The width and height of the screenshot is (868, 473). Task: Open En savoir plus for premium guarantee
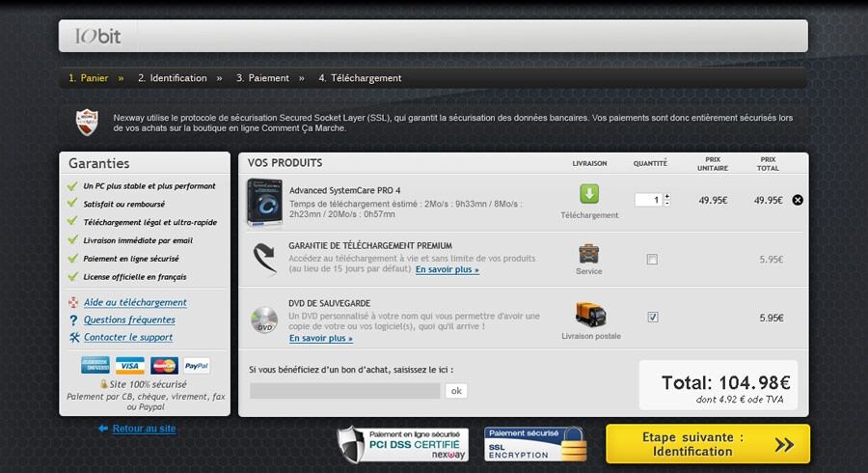(x=448, y=269)
